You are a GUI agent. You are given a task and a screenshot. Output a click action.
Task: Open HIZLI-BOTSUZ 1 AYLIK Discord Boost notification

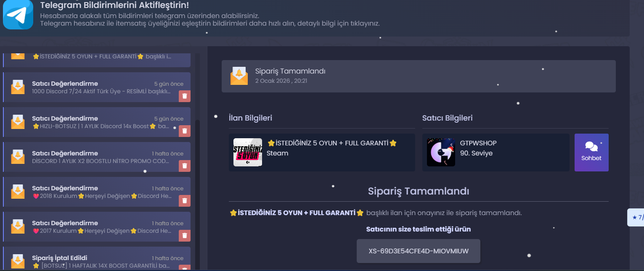pyautogui.click(x=97, y=122)
